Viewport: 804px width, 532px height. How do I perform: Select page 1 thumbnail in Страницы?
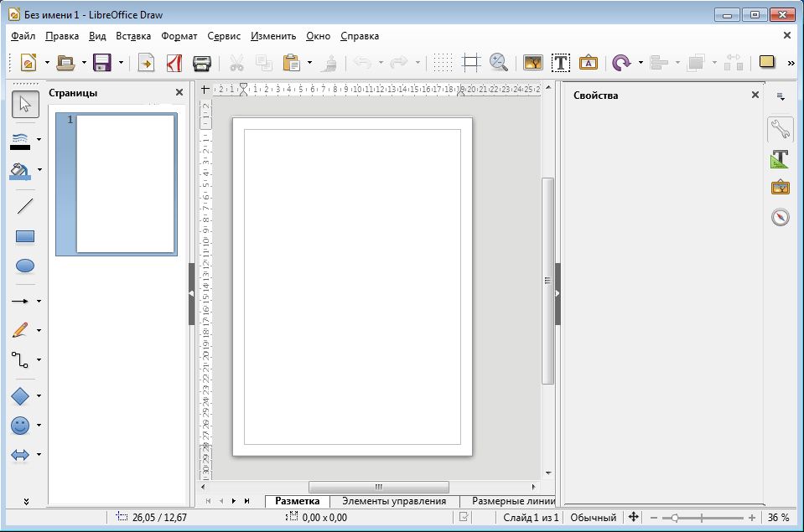point(117,184)
